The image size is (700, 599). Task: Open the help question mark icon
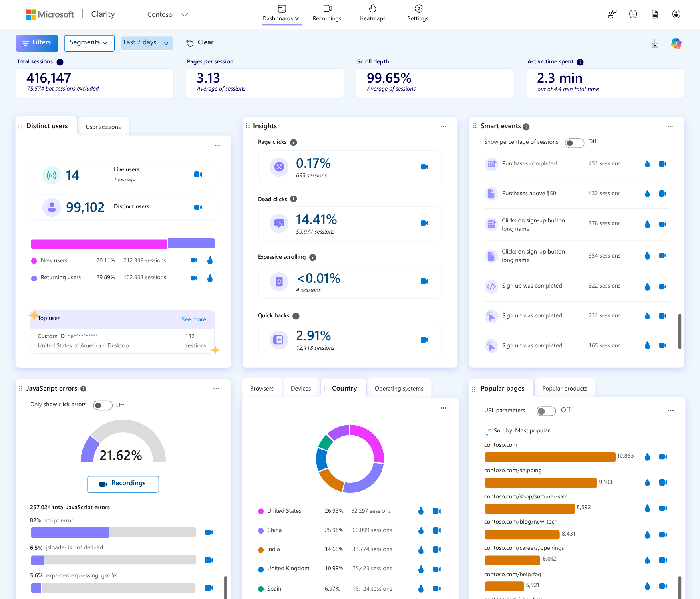633,14
